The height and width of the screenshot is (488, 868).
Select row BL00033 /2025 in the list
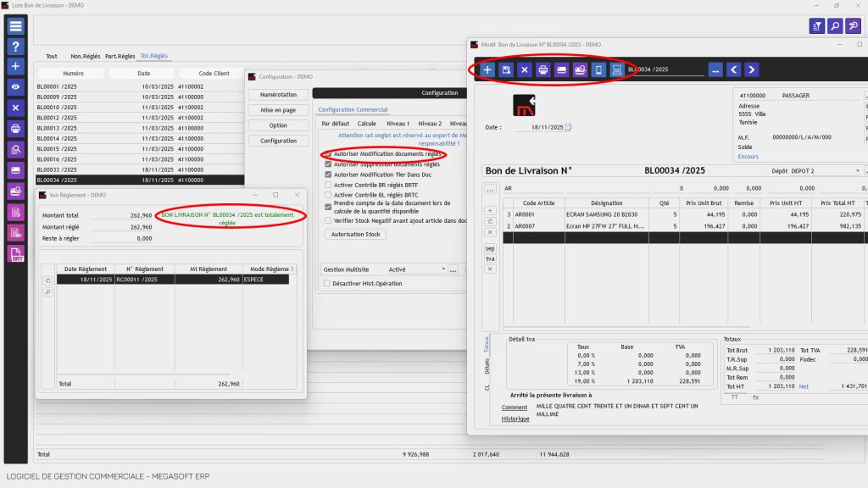point(140,169)
